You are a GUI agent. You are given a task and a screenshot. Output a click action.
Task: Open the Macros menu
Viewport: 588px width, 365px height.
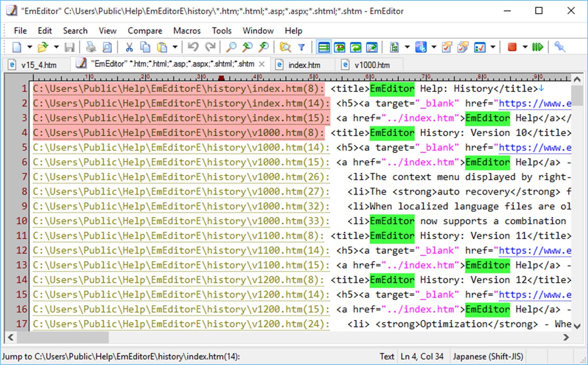click(186, 31)
